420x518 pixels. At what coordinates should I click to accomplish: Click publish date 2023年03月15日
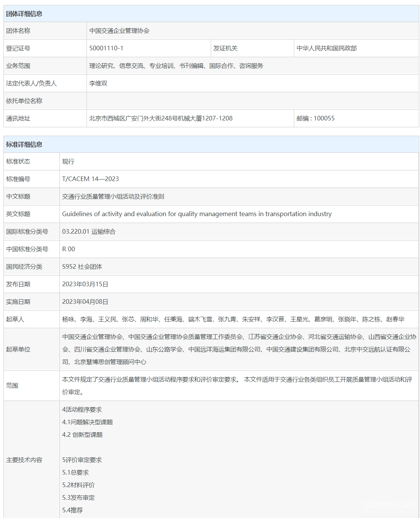(x=85, y=284)
